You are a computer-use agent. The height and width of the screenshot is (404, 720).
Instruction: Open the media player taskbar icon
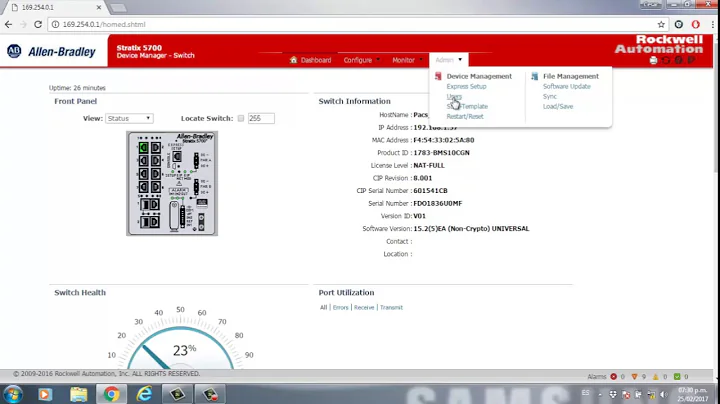point(45,394)
